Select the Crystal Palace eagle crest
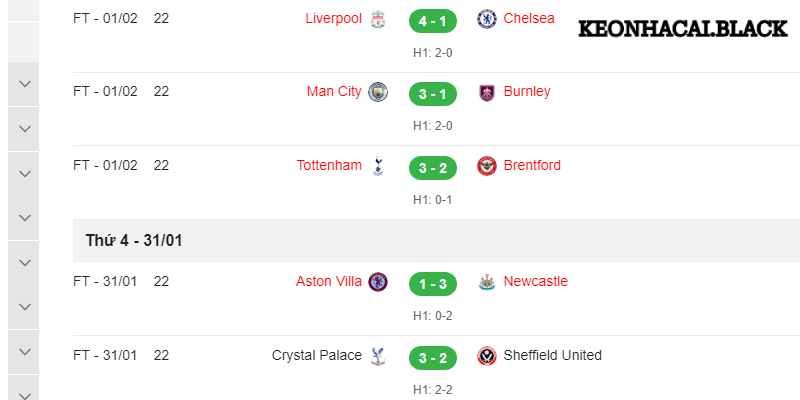 pos(377,356)
